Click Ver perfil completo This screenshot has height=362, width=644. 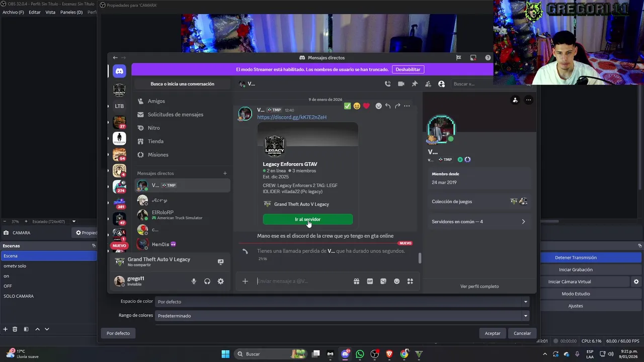tap(479, 286)
